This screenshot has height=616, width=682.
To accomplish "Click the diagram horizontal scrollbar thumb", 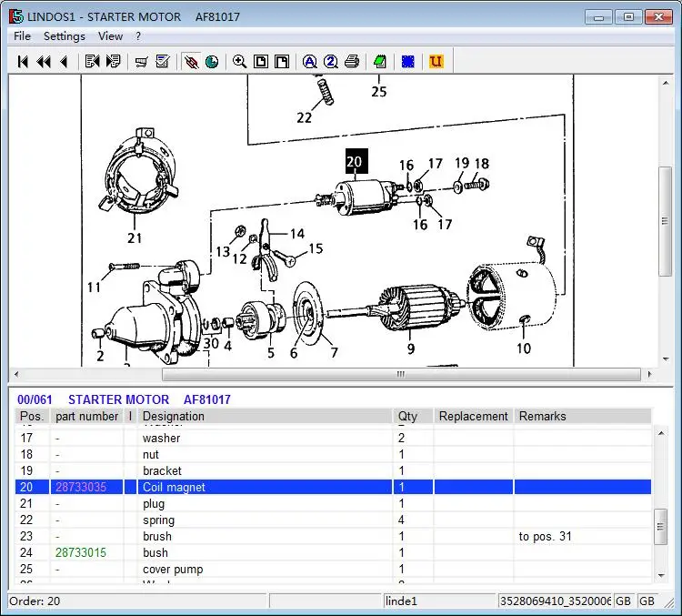I will click(x=401, y=374).
